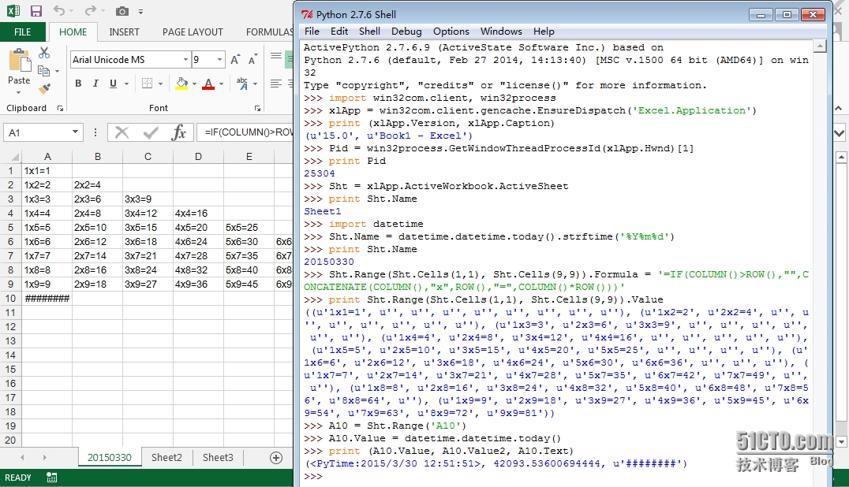849x487 pixels.
Task: Set top vertical alignment in the ribbon
Action: tap(276, 56)
